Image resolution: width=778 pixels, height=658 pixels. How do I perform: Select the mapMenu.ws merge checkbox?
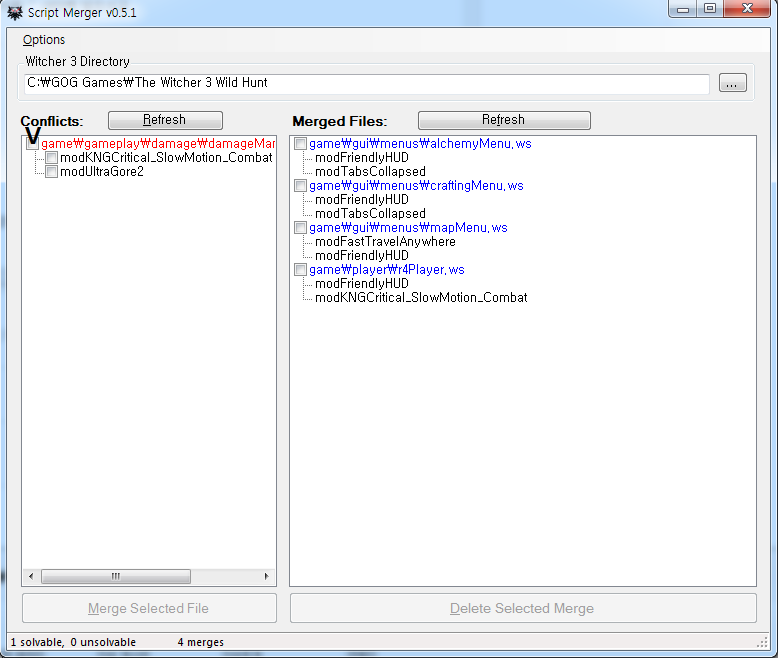coord(301,228)
